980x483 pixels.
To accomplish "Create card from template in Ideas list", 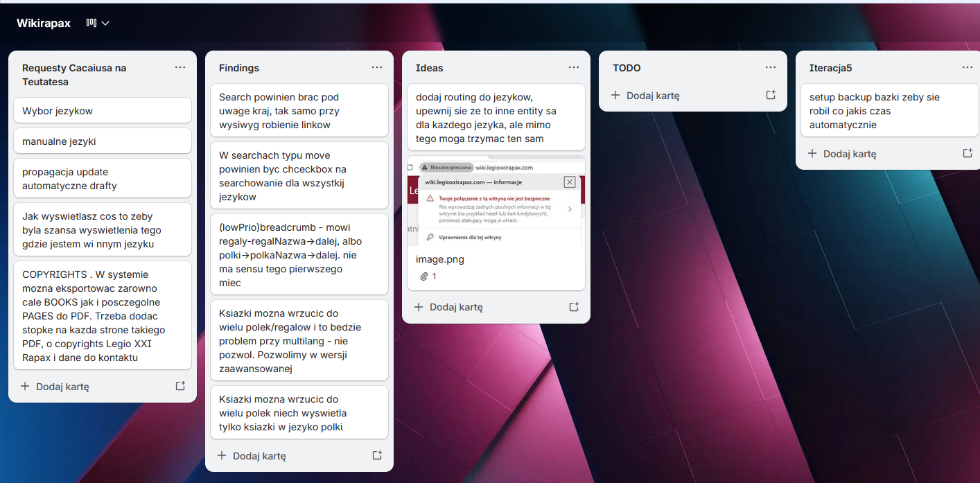I will pyautogui.click(x=574, y=306).
